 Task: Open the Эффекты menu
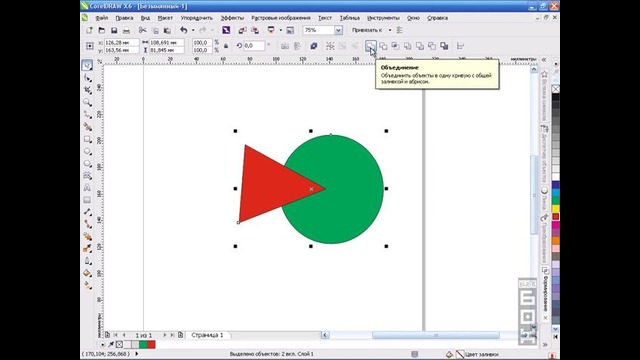click(x=232, y=18)
